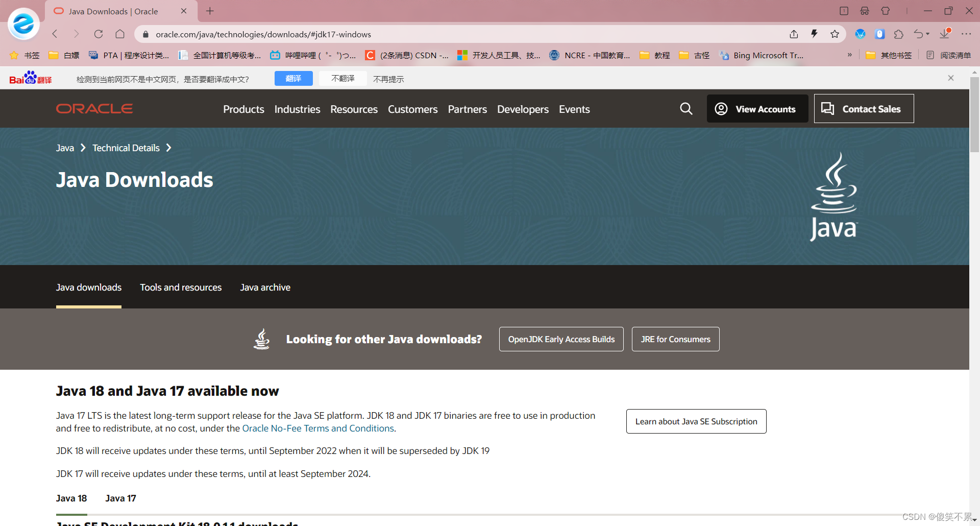Image resolution: width=980 pixels, height=526 pixels.
Task: Click the blue shield extension icon
Action: [x=860, y=34]
